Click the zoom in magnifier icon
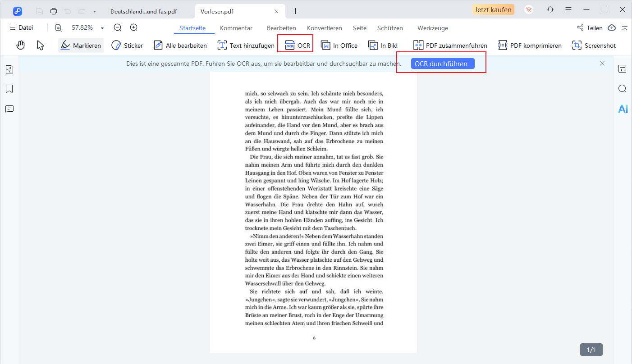This screenshot has width=632, height=364. 134,27
